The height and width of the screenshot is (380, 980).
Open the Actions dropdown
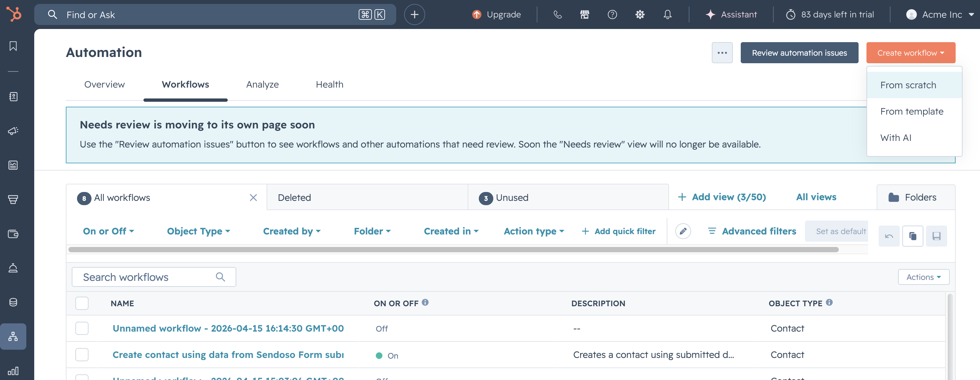pyautogui.click(x=923, y=277)
